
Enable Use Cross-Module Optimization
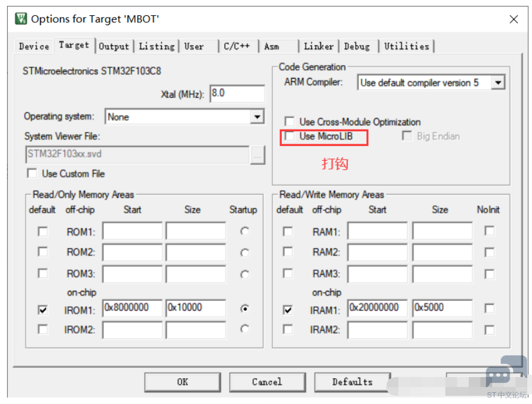point(289,121)
